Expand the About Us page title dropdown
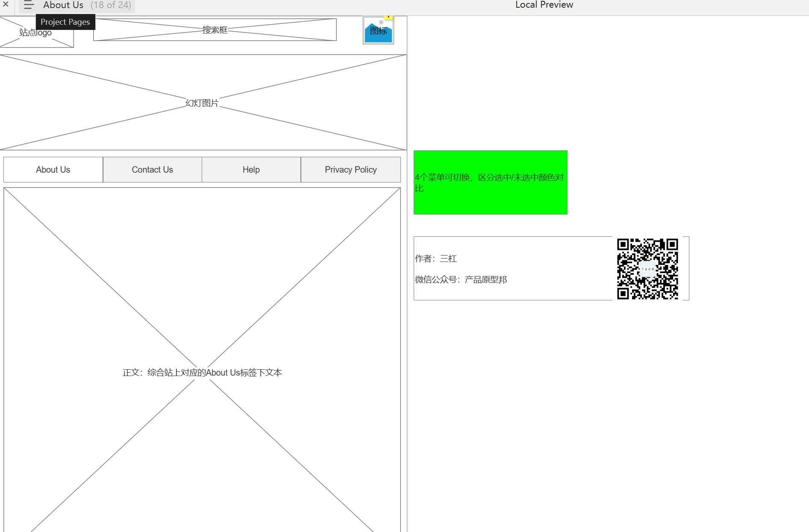The image size is (809, 532). (x=63, y=5)
